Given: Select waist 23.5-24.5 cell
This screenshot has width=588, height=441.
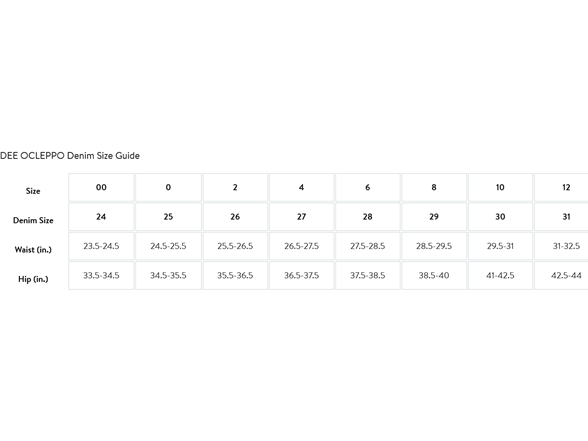Looking at the screenshot, I should 101,246.
